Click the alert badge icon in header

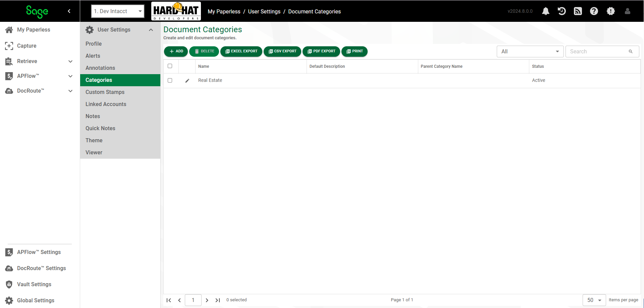[611, 11]
